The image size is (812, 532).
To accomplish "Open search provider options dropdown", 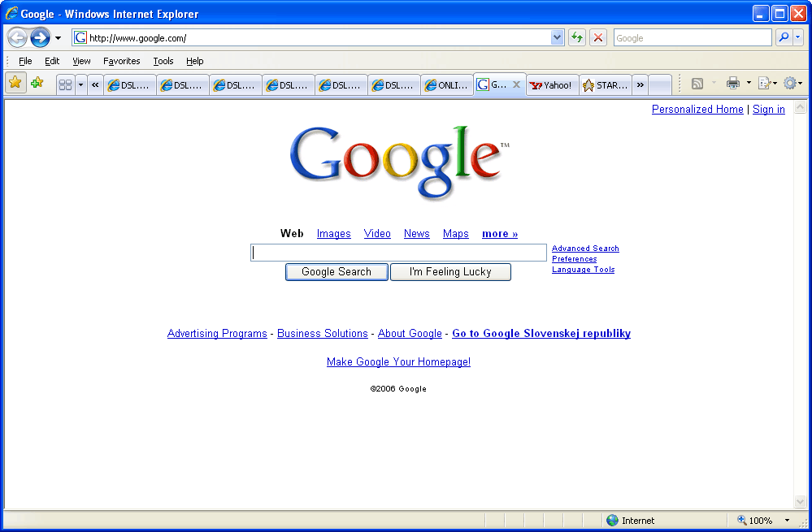I will click(797, 37).
